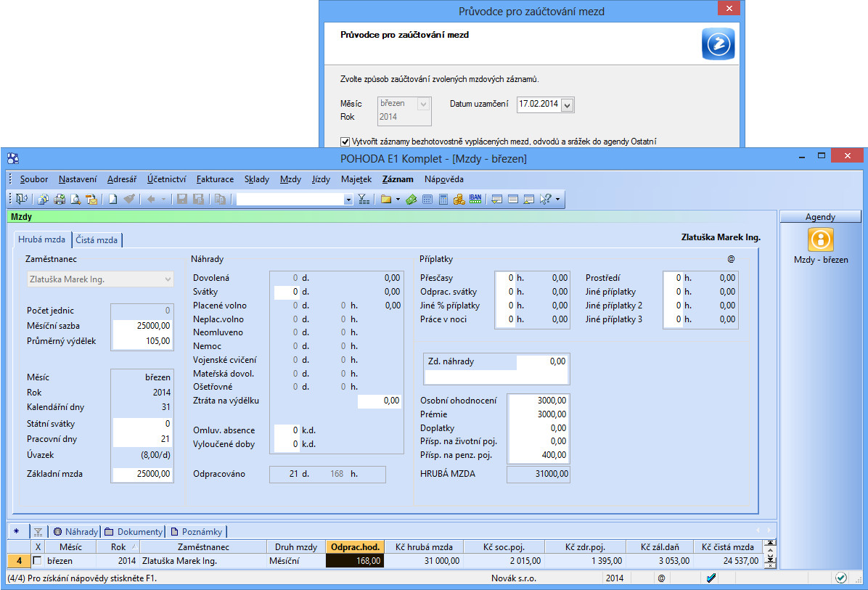Open the Měsíc březen dropdown in wizard
Image resolution: width=868 pixels, height=590 pixels.
(x=424, y=104)
